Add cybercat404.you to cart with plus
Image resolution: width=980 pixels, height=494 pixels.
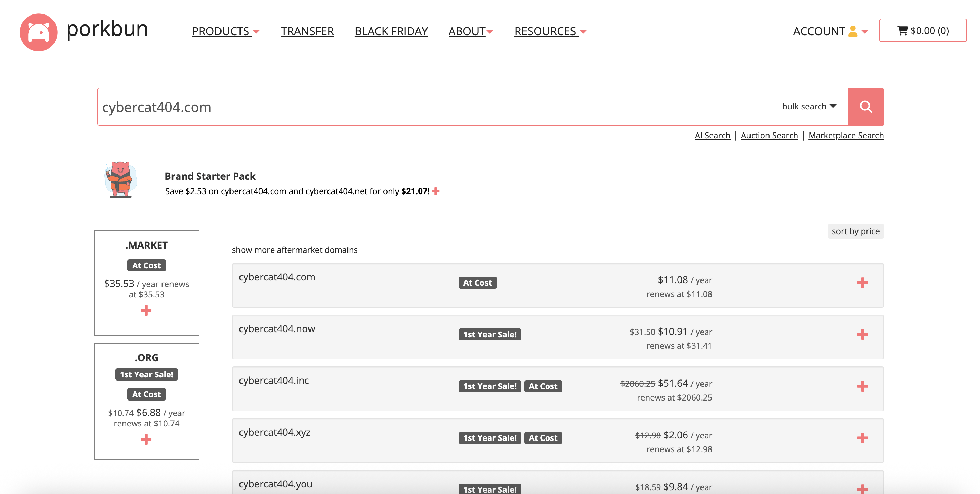[862, 489]
